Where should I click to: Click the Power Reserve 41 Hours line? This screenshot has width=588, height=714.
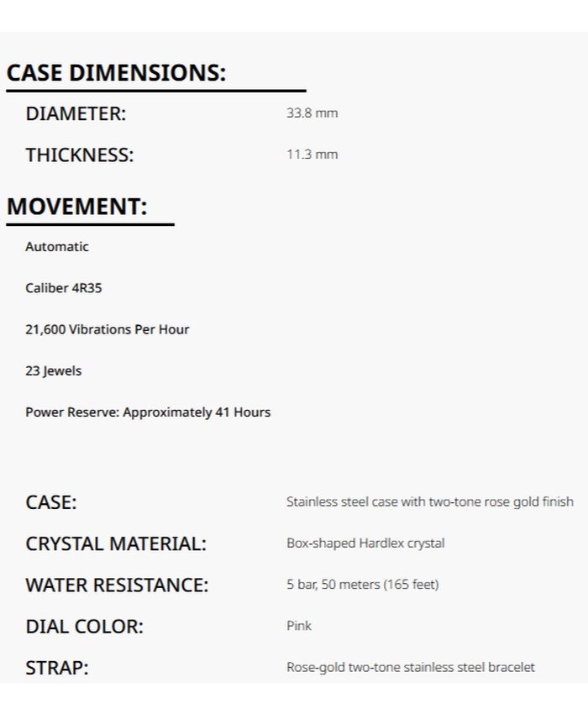click(x=148, y=412)
